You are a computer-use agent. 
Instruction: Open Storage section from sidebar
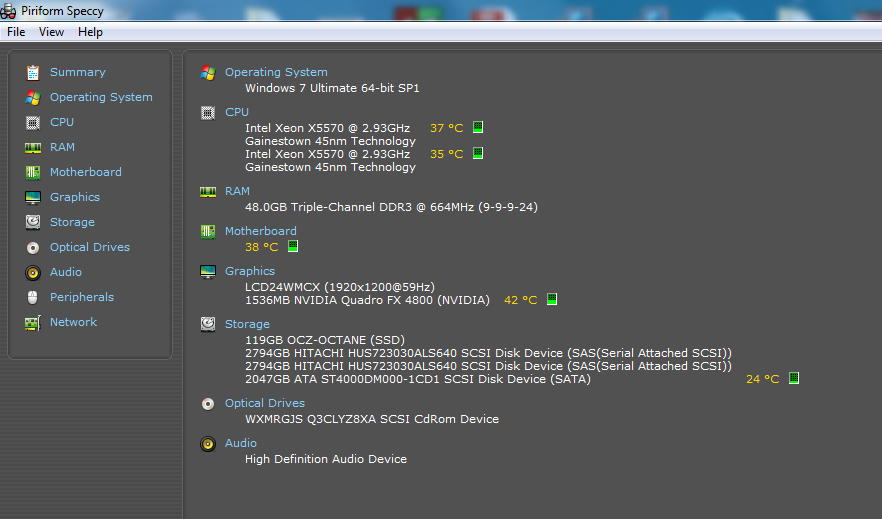tap(72, 222)
